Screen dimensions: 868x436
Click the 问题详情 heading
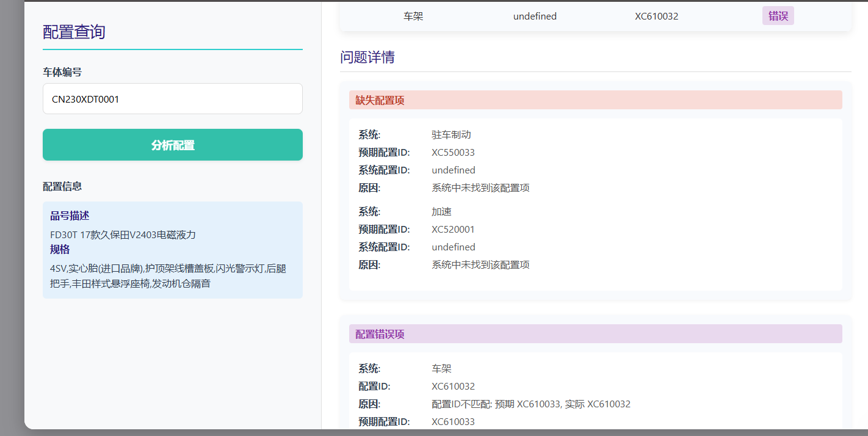tap(367, 57)
